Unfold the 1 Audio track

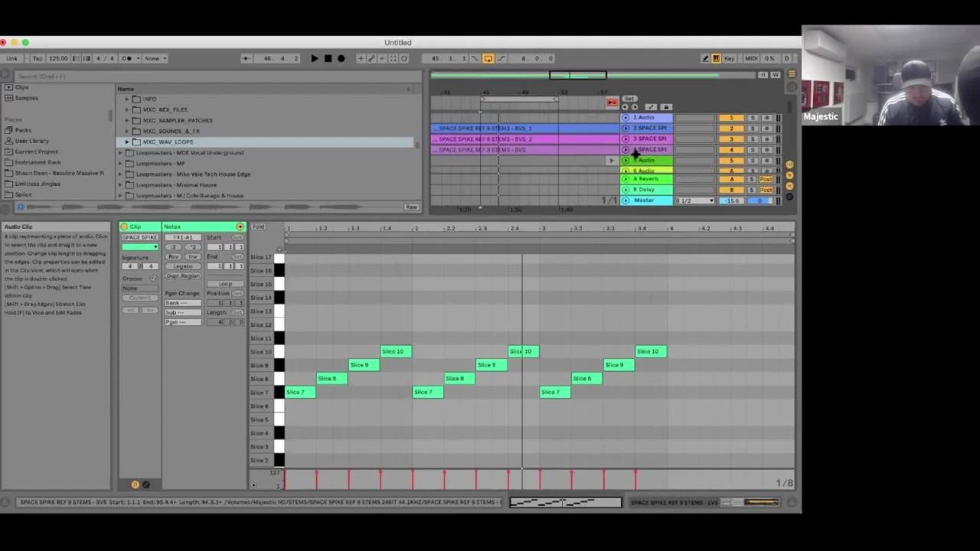tap(626, 118)
